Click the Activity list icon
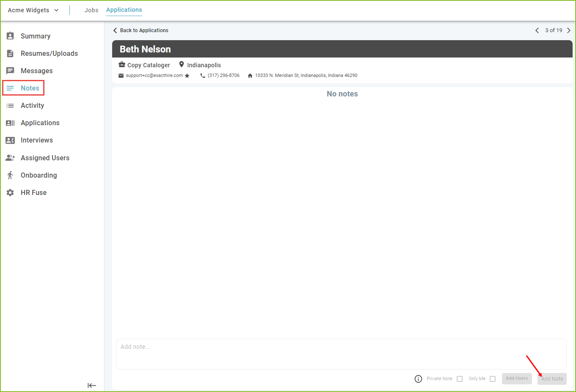 coord(10,105)
